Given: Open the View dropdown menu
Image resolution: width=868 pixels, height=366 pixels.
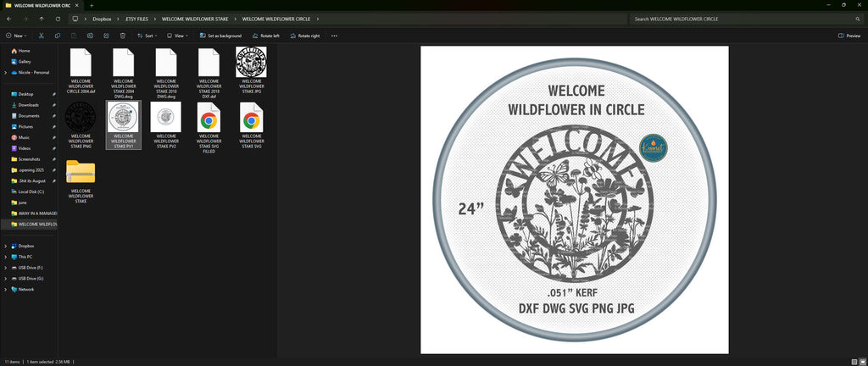Looking at the screenshot, I should click(177, 36).
